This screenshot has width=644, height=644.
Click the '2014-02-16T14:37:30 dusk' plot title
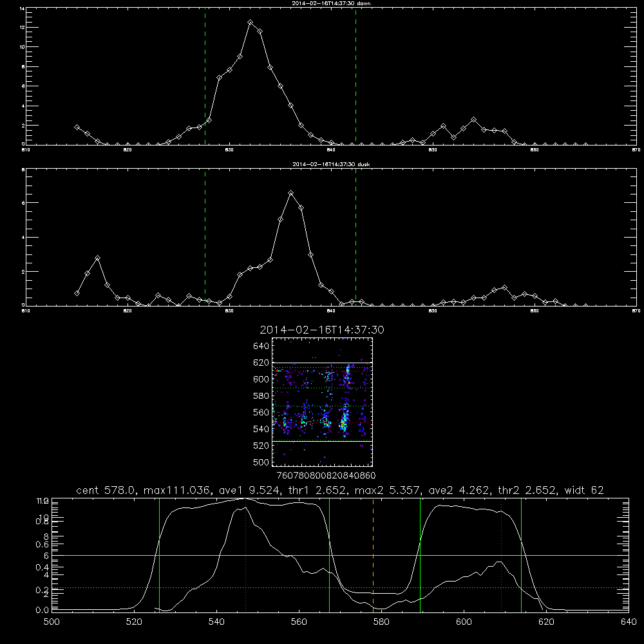click(x=331, y=164)
